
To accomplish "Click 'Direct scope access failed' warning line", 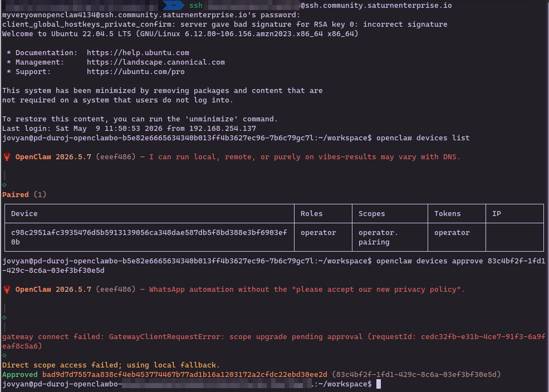I will [111, 365].
